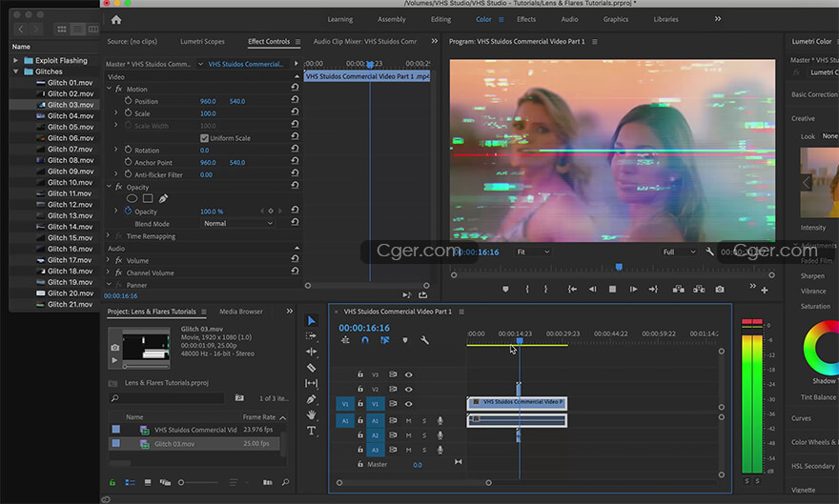Collapse the Motion effect section

(x=109, y=89)
